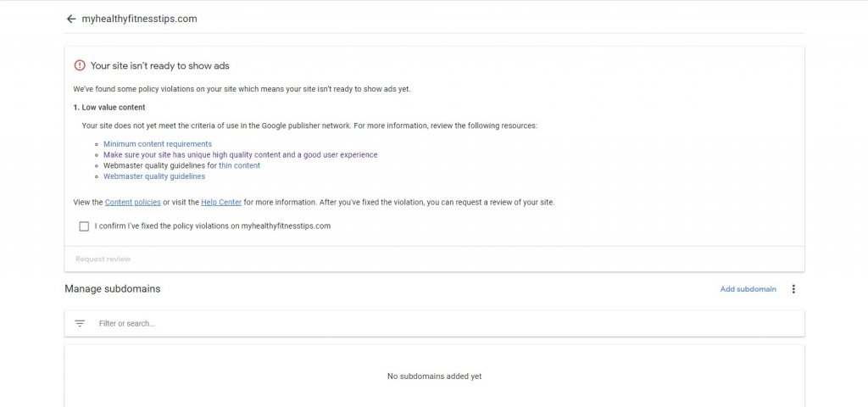Visit the Content policies link
The image size is (868, 407).
[x=132, y=202]
